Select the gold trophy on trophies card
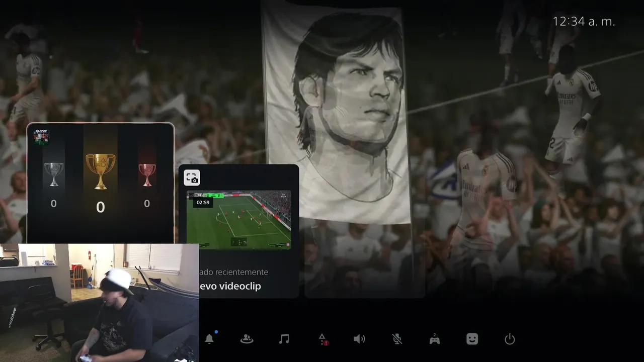The height and width of the screenshot is (362, 644). click(x=101, y=171)
